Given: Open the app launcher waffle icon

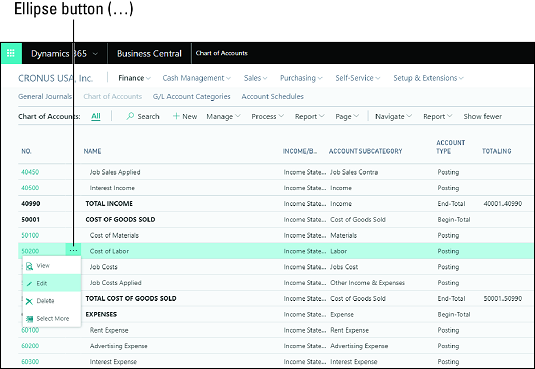Looking at the screenshot, I should 11,53.
